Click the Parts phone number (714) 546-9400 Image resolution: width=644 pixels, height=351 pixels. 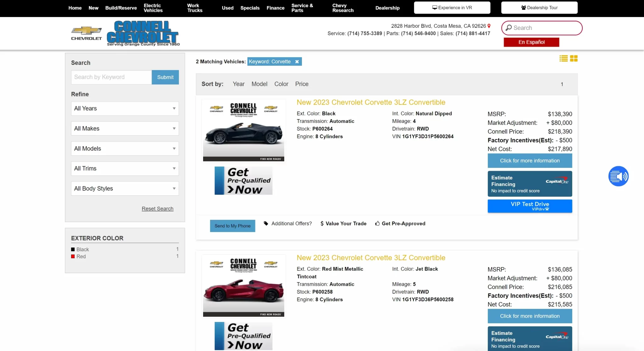pos(418,34)
